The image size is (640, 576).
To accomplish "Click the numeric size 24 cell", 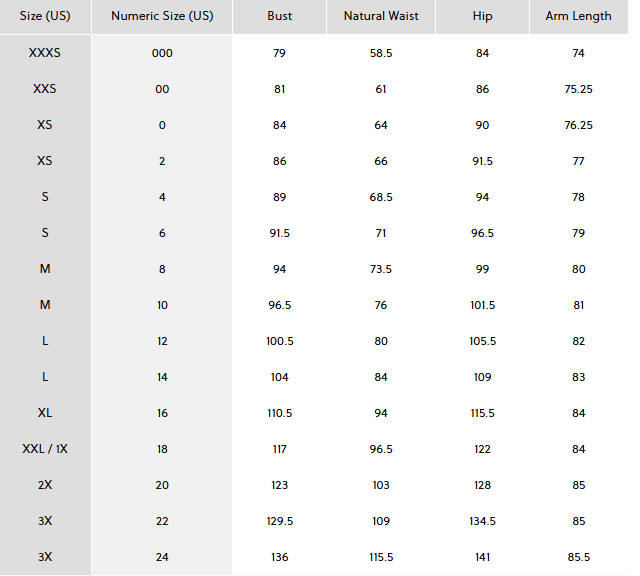I will 162,557.
